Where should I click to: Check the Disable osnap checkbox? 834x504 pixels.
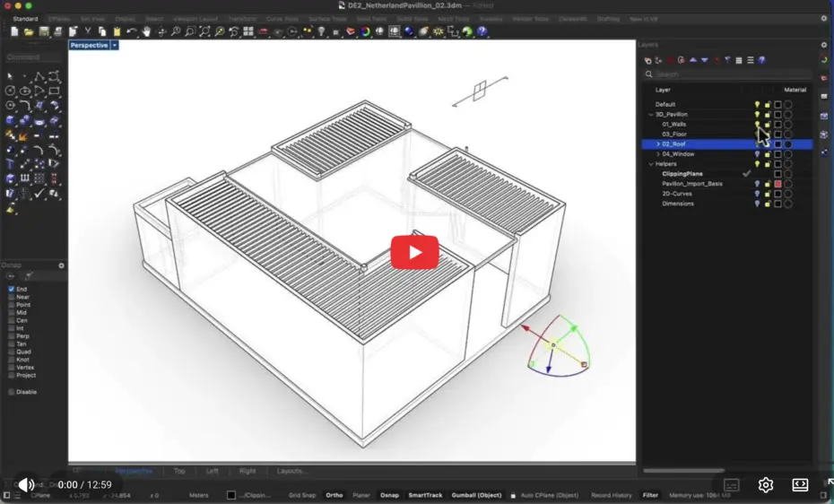11,392
